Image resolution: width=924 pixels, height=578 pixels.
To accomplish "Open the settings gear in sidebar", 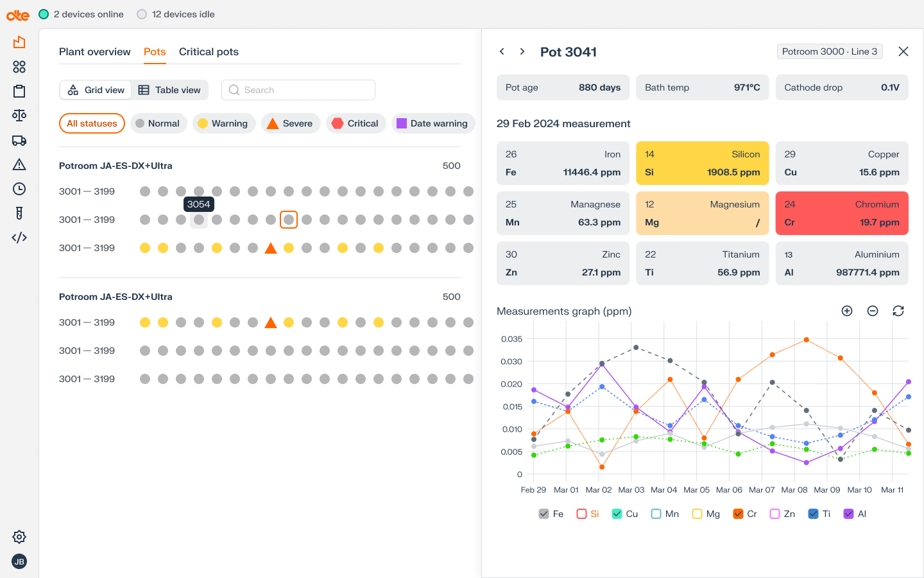I will [19, 537].
